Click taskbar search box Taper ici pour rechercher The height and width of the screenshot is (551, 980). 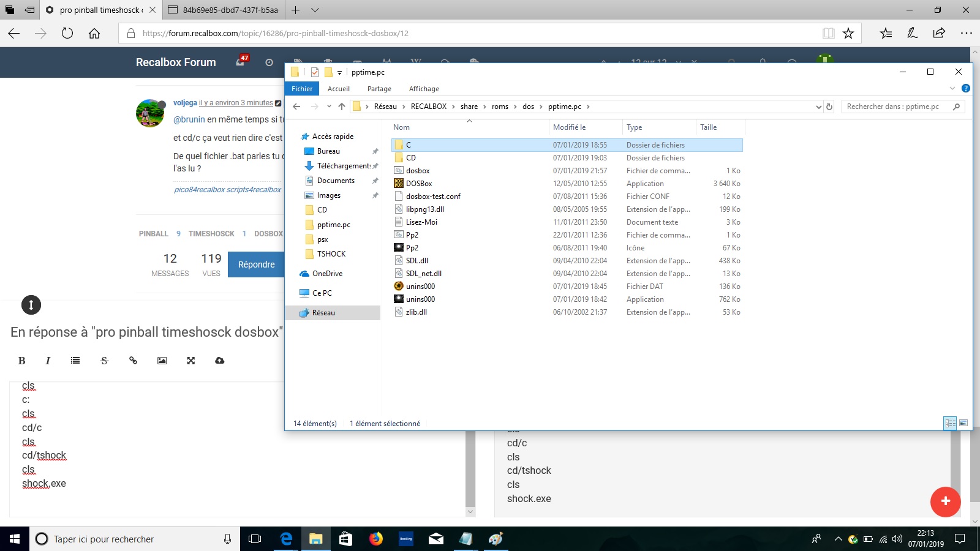point(135,539)
